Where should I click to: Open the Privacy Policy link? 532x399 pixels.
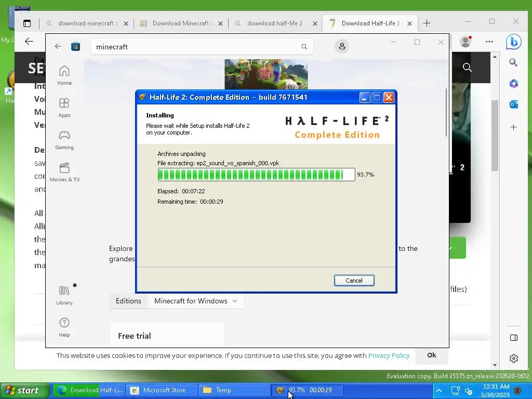click(x=389, y=355)
